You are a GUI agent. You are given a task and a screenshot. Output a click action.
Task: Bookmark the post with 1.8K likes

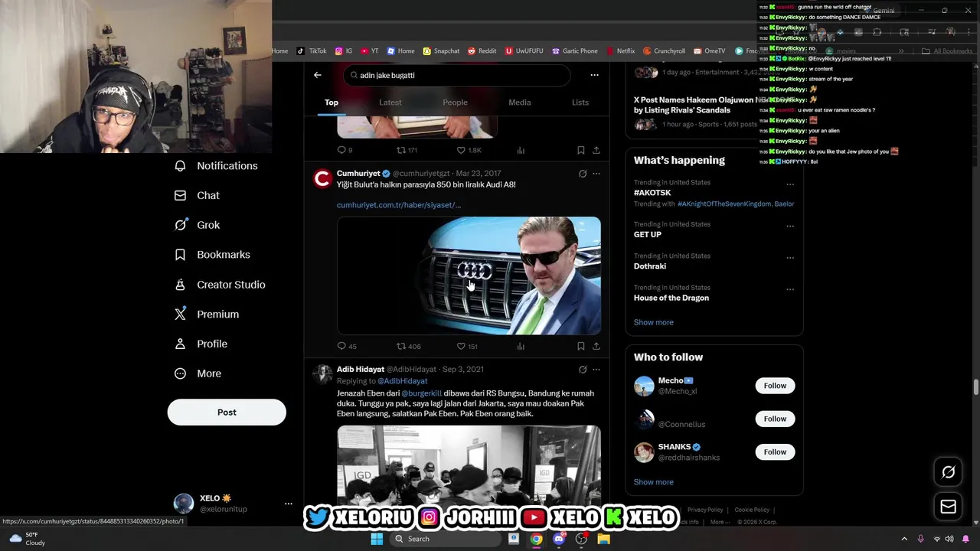[x=581, y=151]
